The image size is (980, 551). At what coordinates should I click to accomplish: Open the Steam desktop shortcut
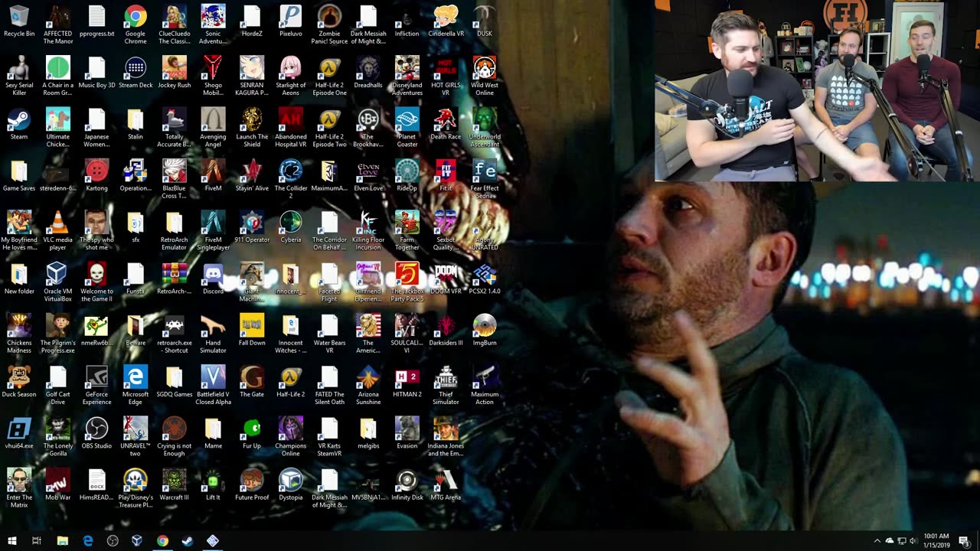(x=19, y=125)
